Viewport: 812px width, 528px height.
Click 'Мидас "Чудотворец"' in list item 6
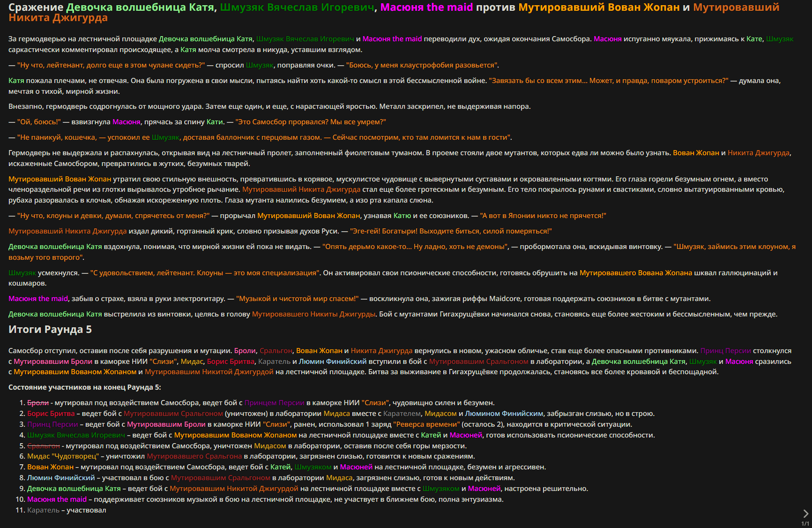click(x=63, y=456)
